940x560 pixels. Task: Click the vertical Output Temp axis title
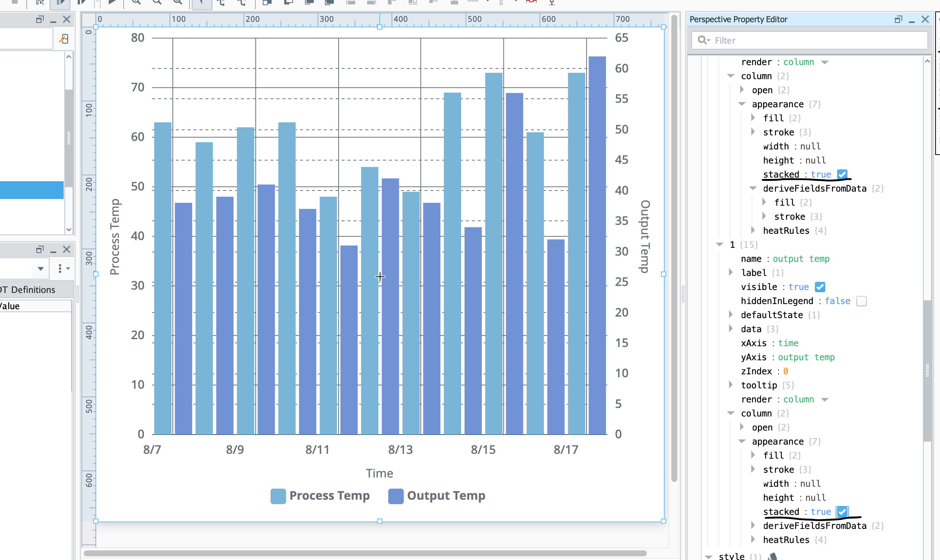(645, 237)
